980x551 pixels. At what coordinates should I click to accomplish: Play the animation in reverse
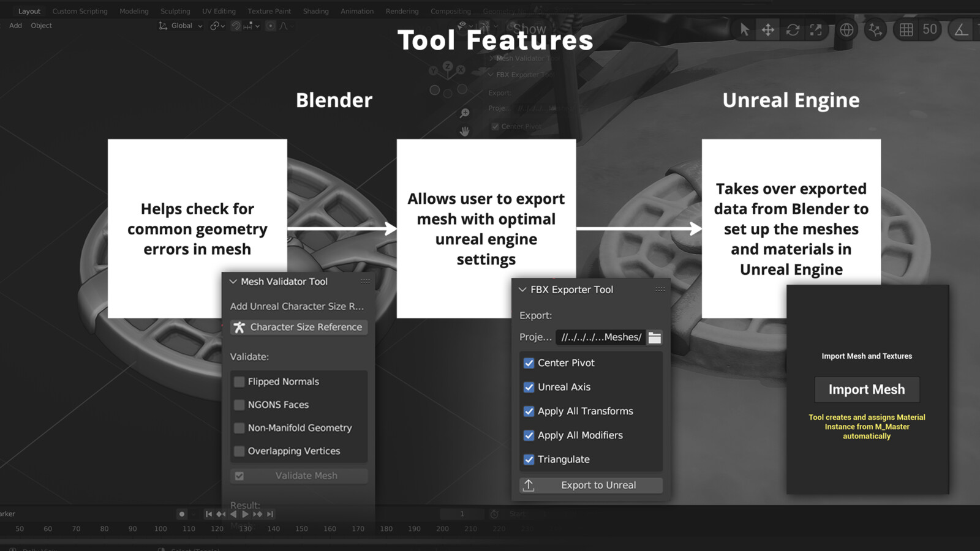tap(233, 514)
